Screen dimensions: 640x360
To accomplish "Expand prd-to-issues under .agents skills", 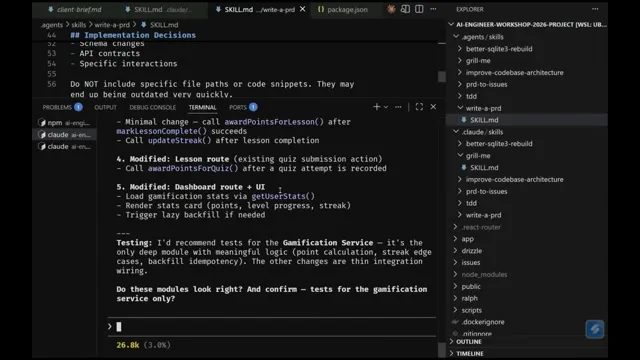I will 527,84.
